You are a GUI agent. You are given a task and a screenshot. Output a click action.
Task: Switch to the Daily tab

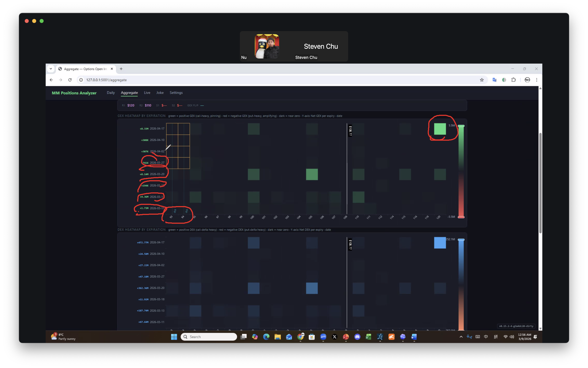tap(111, 93)
